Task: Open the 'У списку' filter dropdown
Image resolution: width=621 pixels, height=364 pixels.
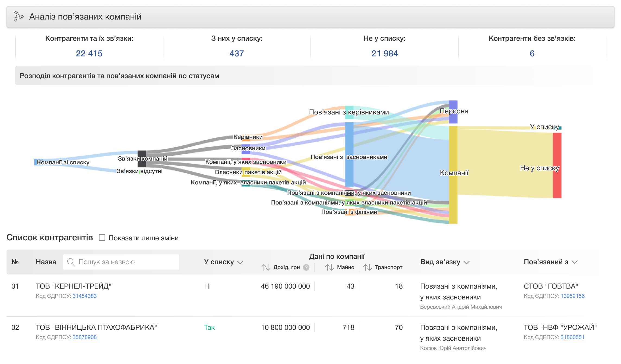Action: pyautogui.click(x=240, y=262)
